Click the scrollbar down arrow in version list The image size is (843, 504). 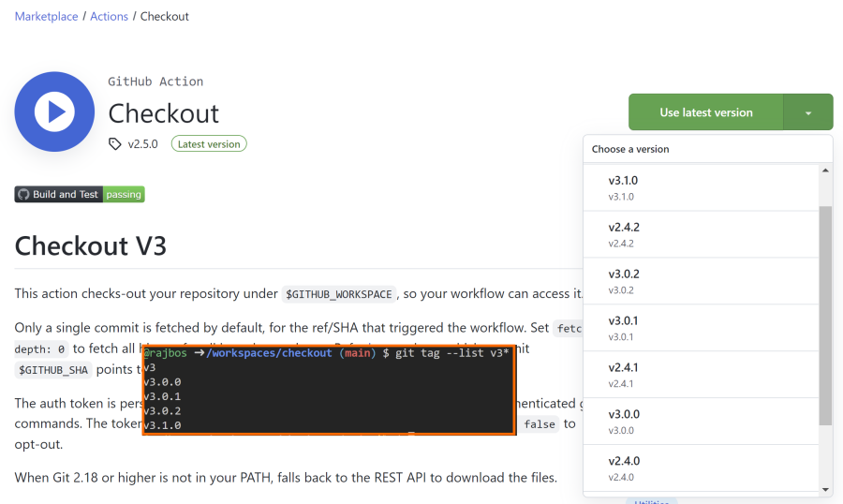[x=825, y=489]
